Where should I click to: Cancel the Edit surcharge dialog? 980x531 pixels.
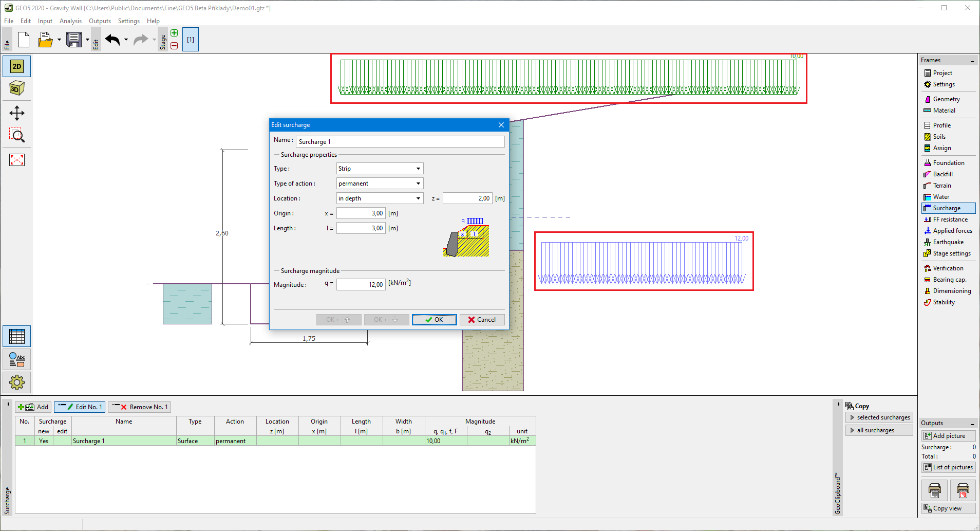click(x=482, y=320)
